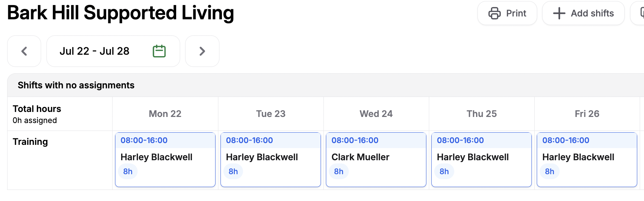Image resolution: width=644 pixels, height=201 pixels.
Task: Click the Fri 26 day header
Action: coord(587,114)
